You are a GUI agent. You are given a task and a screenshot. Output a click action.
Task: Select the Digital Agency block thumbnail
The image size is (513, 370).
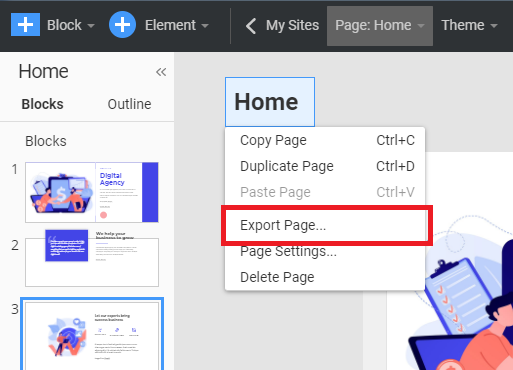tap(92, 192)
